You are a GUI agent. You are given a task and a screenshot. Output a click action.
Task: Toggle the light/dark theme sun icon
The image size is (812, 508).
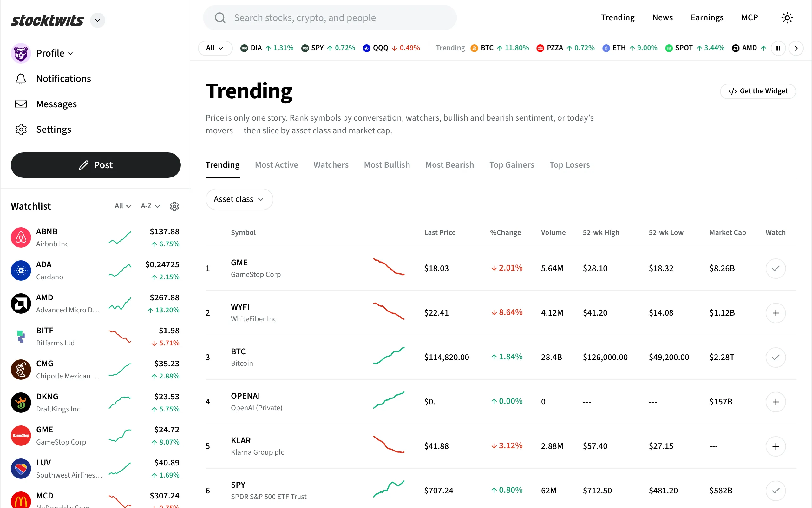787,18
